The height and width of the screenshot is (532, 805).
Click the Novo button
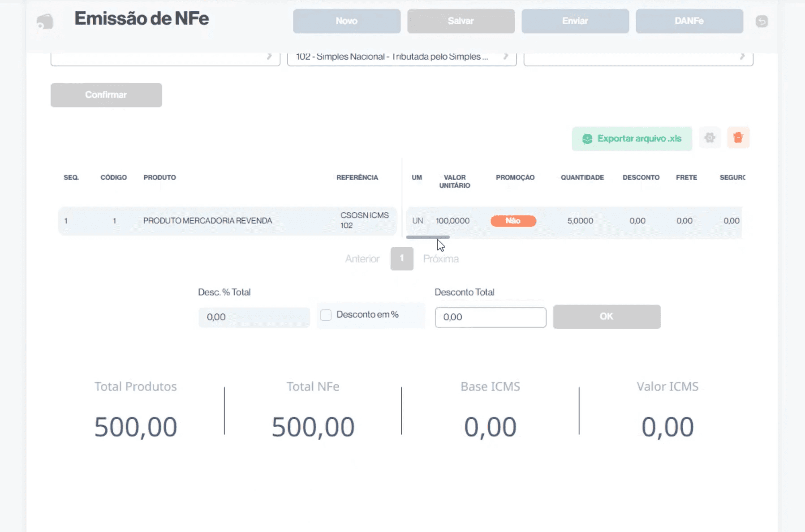point(347,21)
